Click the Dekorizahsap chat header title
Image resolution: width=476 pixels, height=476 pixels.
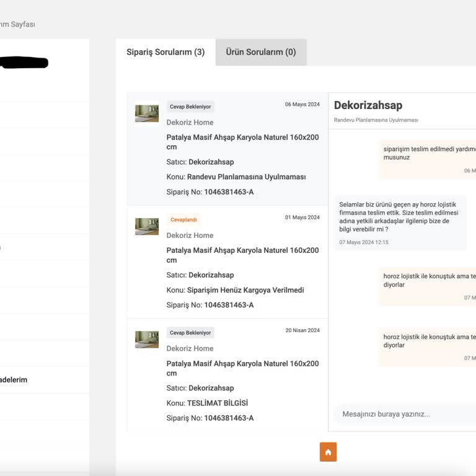(368, 105)
